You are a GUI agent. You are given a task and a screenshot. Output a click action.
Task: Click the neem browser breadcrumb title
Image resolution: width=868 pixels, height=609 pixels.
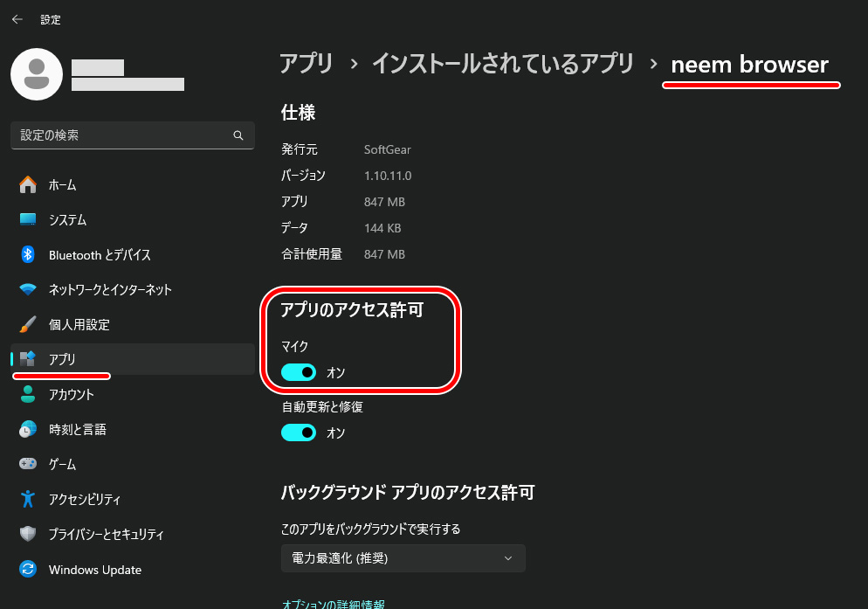(749, 65)
